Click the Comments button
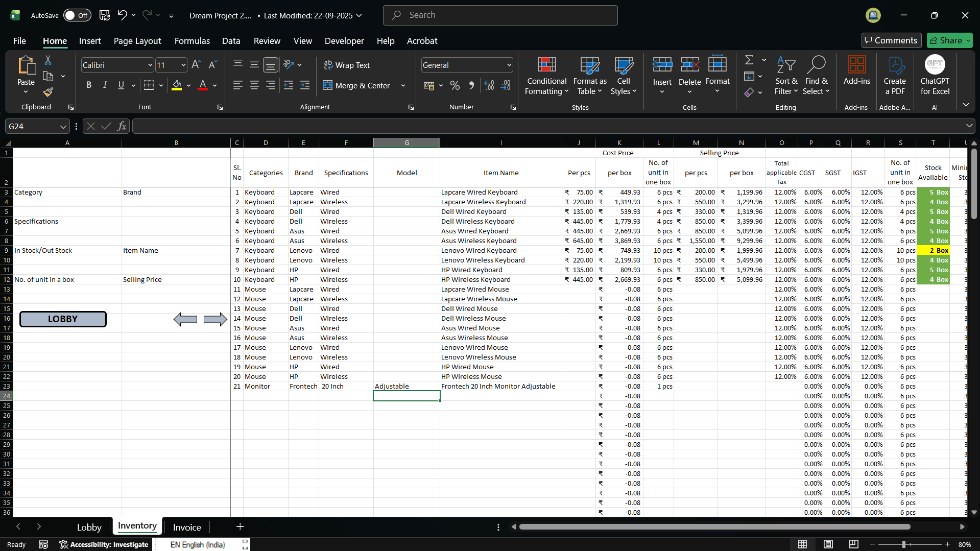980x551 pixels. pos(891,40)
